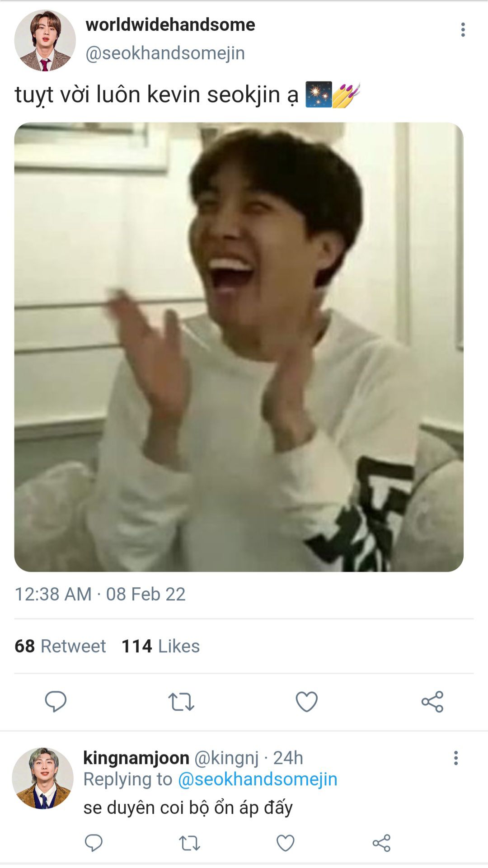Like kingnamjoon's reply
Screen dimensions: 488x868
point(285,843)
